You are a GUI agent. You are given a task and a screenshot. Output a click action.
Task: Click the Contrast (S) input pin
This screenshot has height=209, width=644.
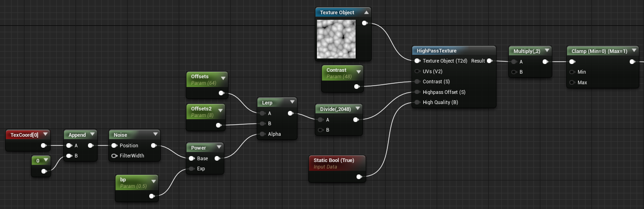click(x=417, y=81)
